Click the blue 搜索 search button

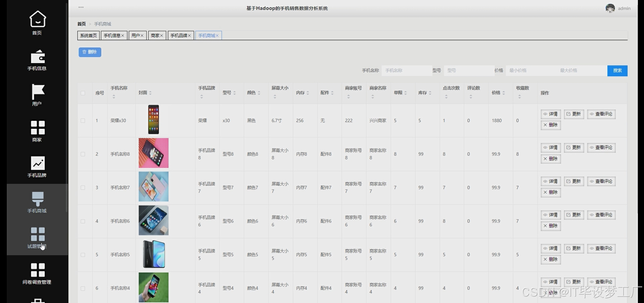617,70
